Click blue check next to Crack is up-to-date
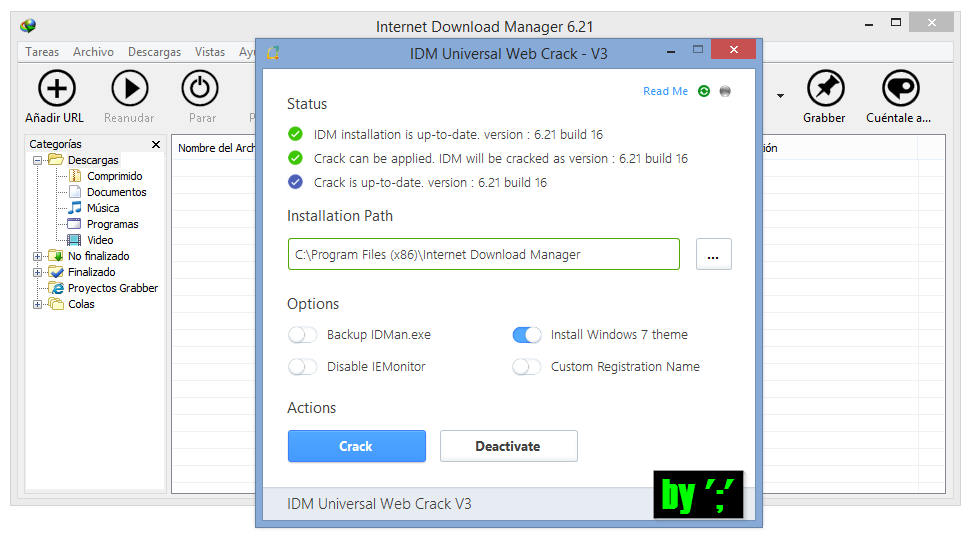970x538 pixels. 296,182
